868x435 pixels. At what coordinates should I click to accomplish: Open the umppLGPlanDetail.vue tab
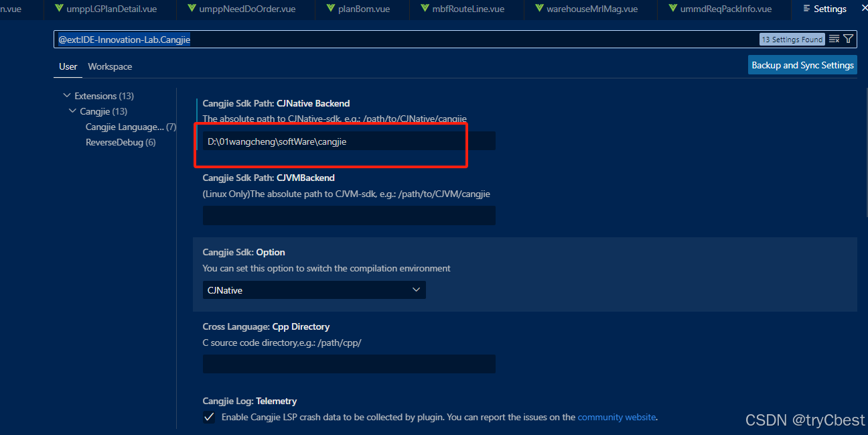(x=105, y=9)
